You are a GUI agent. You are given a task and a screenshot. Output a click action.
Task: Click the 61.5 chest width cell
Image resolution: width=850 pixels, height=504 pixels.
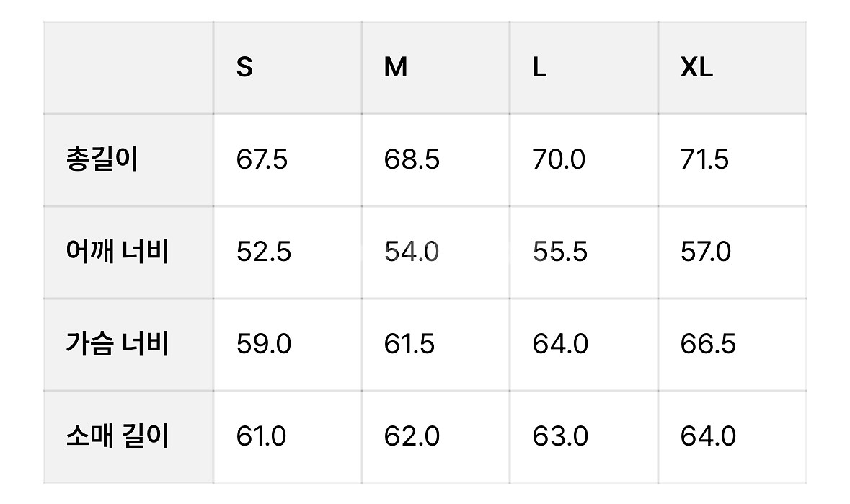409,344
